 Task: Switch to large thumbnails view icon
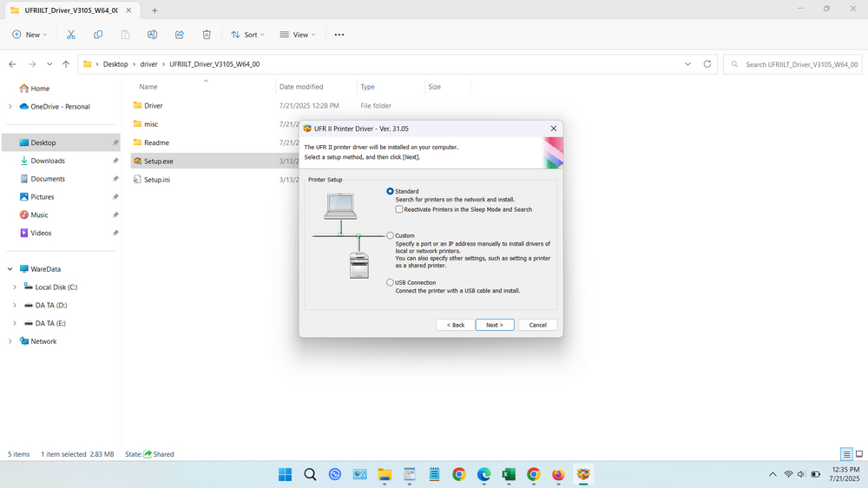click(x=859, y=454)
